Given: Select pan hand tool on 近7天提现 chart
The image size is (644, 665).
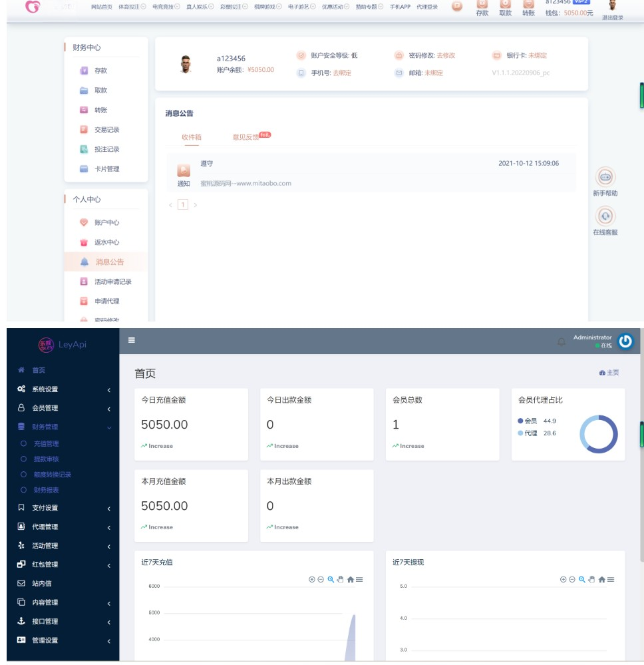Looking at the screenshot, I should click(591, 580).
